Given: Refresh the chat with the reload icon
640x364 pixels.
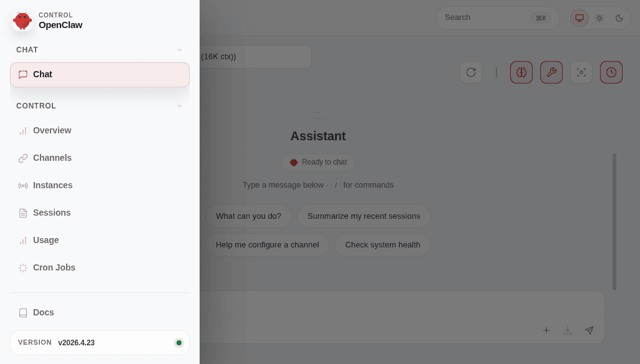Looking at the screenshot, I should click(x=471, y=72).
